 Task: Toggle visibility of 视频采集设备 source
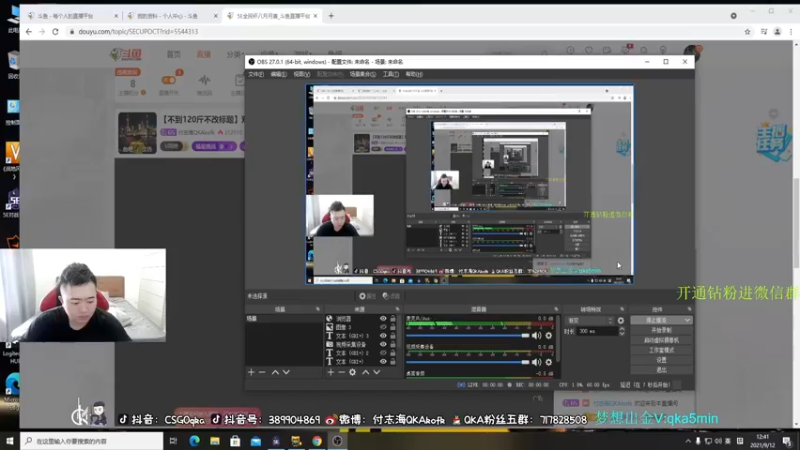pos(383,344)
